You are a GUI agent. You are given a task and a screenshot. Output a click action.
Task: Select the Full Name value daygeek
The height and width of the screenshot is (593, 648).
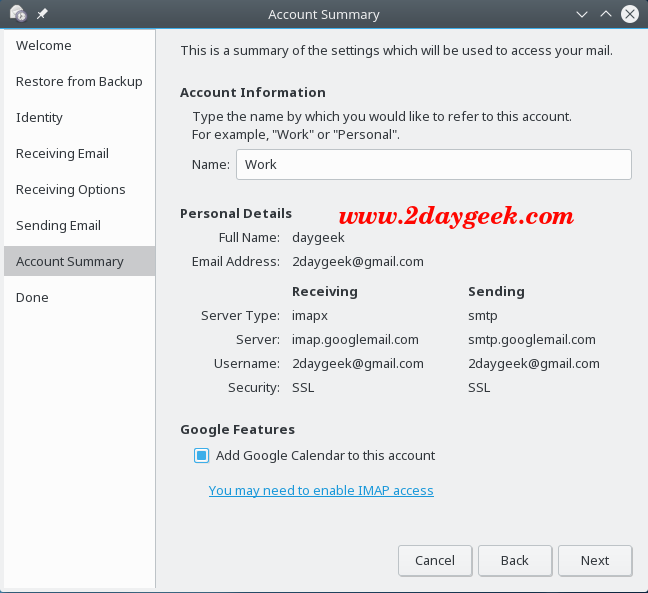tap(318, 238)
